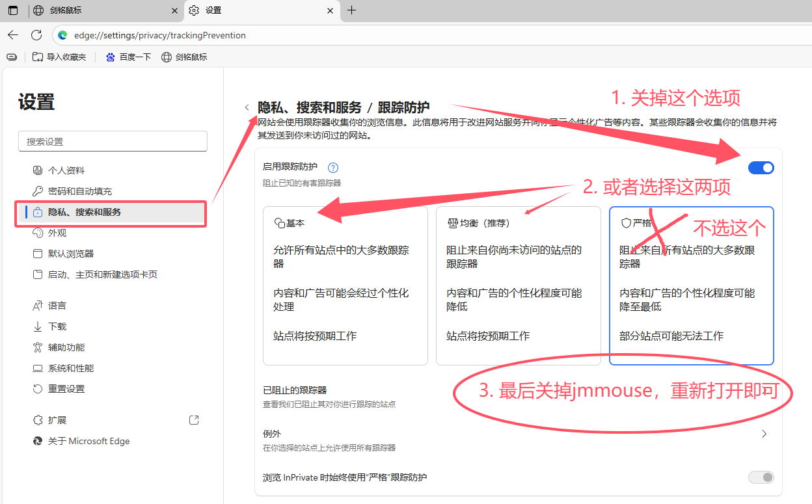Go back using chevron beside page heading
This screenshot has width=812, height=504.
[x=247, y=107]
